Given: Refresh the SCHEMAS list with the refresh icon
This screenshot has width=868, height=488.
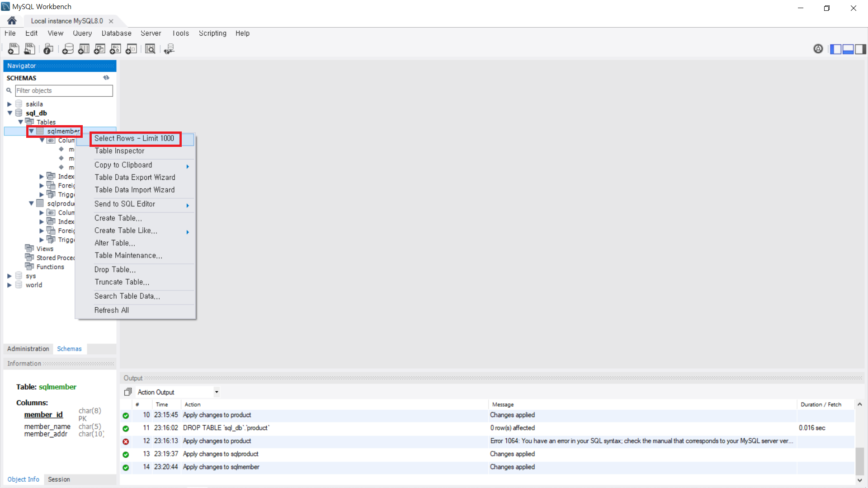Looking at the screenshot, I should [x=107, y=78].
